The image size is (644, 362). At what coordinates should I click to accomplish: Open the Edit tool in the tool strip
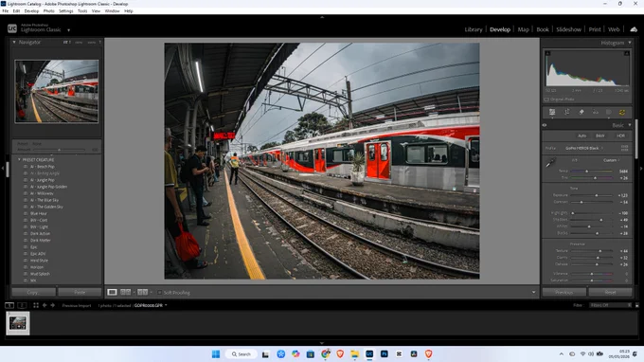point(552,112)
